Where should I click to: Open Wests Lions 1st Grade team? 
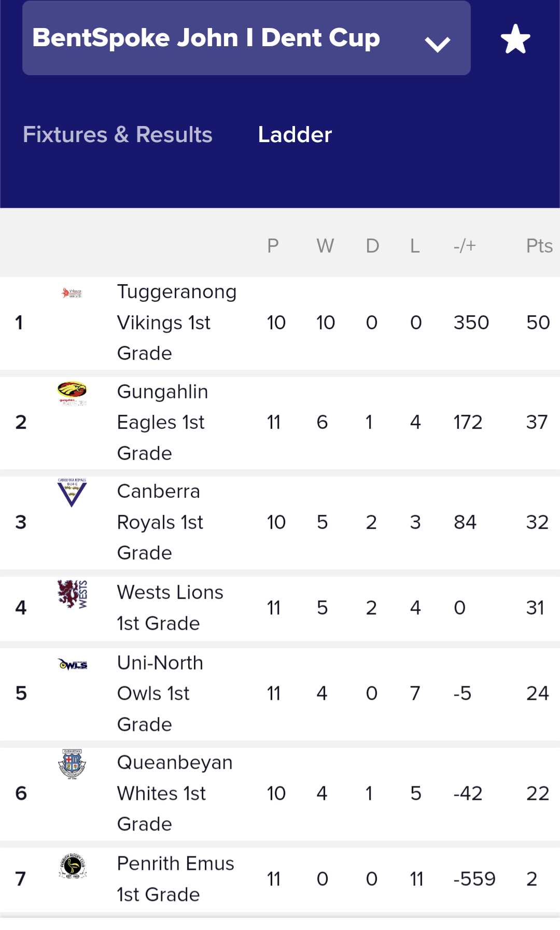tap(170, 608)
